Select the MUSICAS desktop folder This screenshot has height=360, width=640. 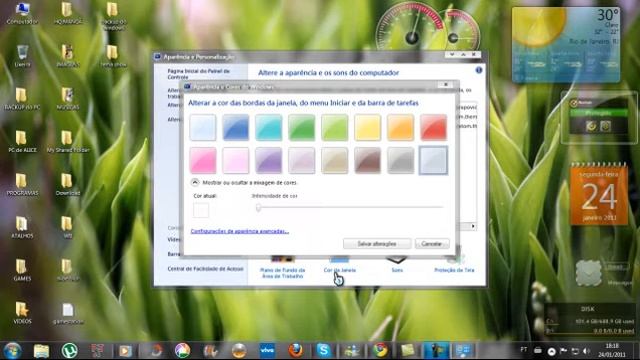[x=68, y=99]
